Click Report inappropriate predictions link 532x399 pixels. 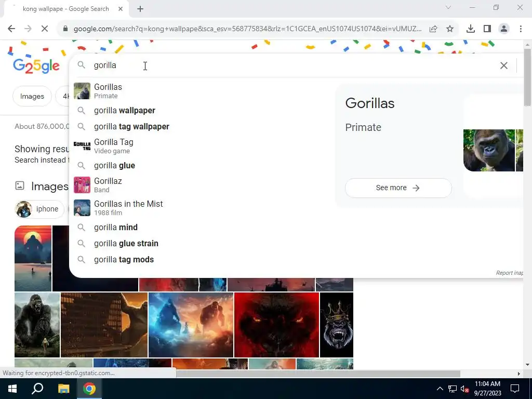tap(509, 273)
